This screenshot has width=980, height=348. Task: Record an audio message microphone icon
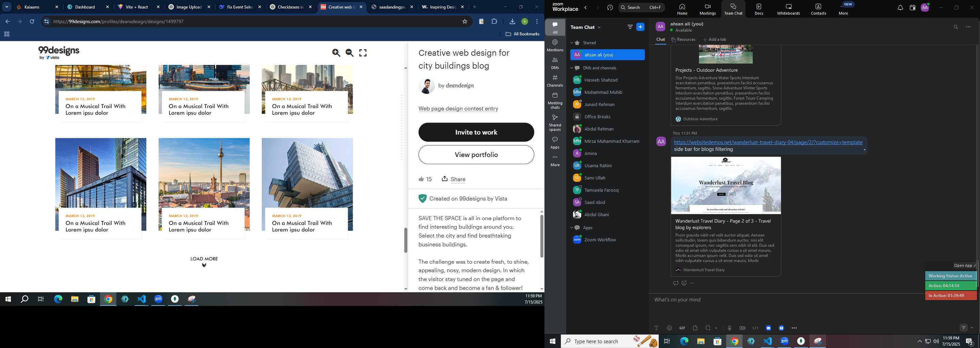click(x=729, y=328)
